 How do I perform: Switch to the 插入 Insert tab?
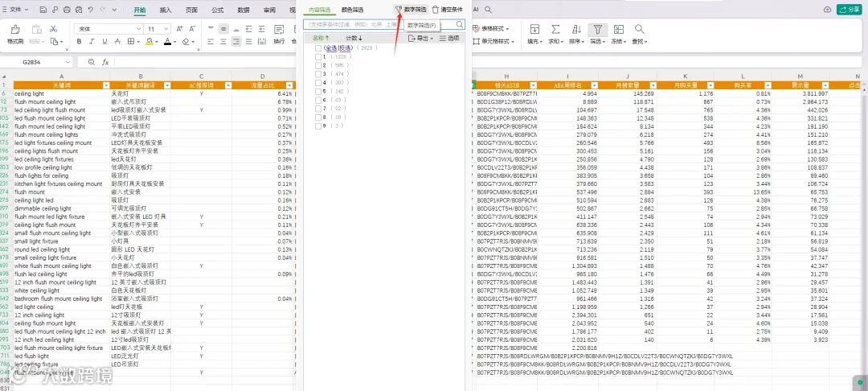click(x=166, y=10)
